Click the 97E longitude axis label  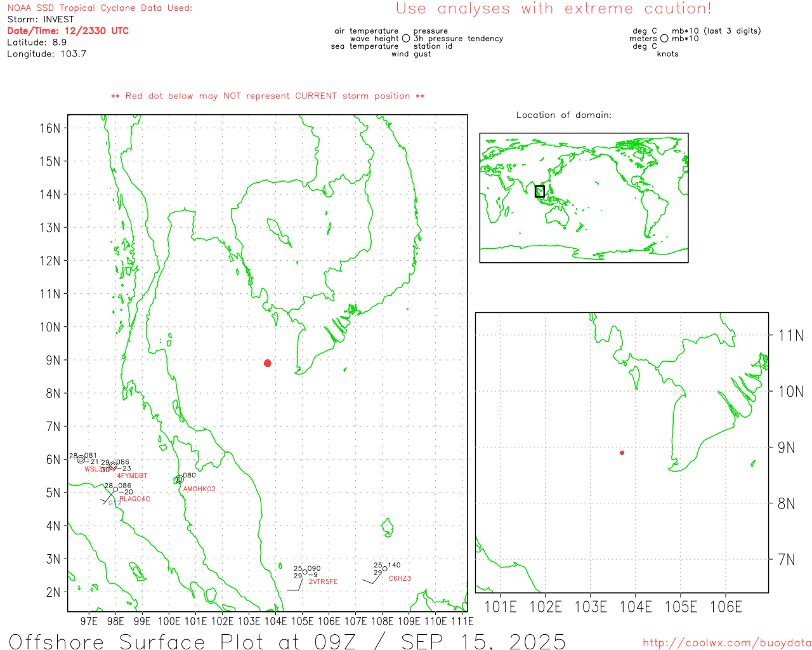coord(89,621)
